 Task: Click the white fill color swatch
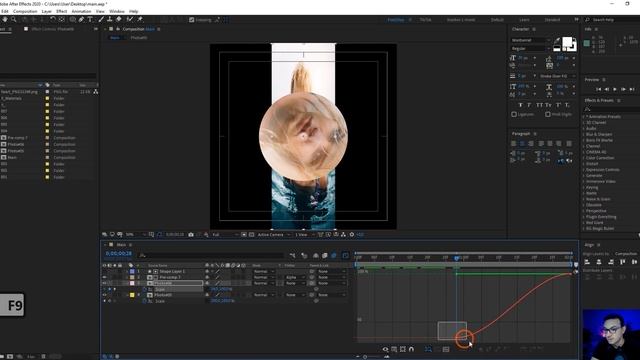(x=567, y=42)
